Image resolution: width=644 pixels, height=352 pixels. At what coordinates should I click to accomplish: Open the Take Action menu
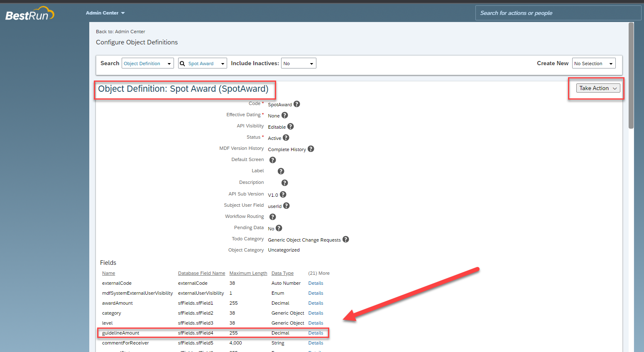coord(598,88)
